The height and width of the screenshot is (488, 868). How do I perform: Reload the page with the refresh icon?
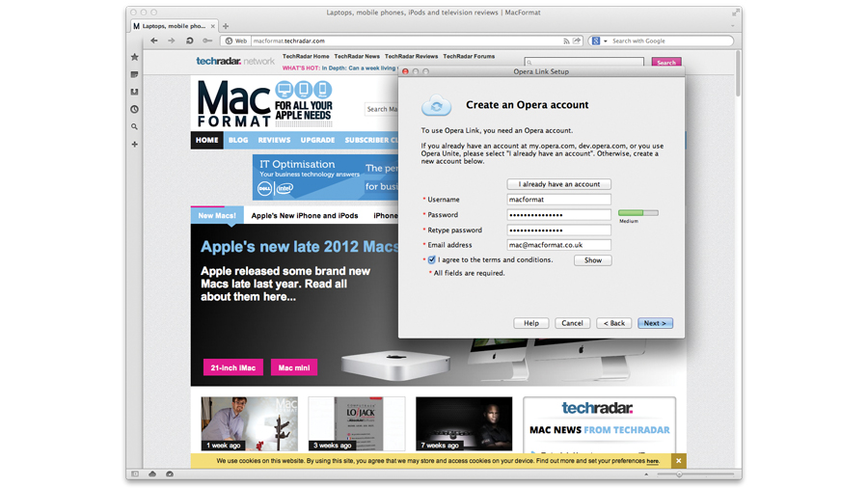tap(189, 41)
